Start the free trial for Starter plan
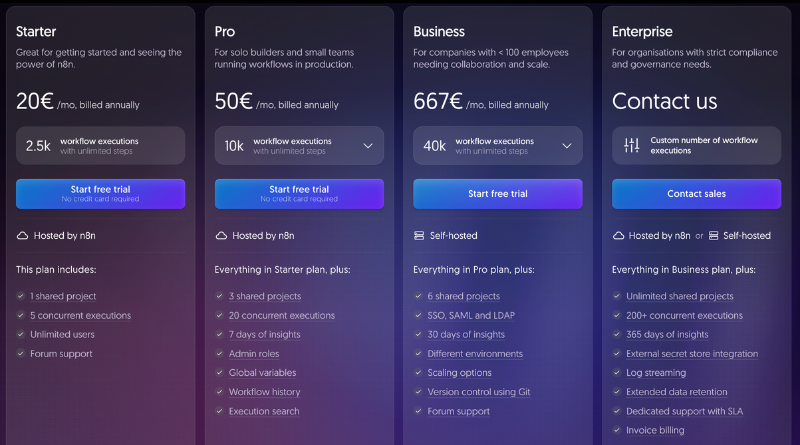Viewport: 800px width, 445px height. tap(100, 193)
